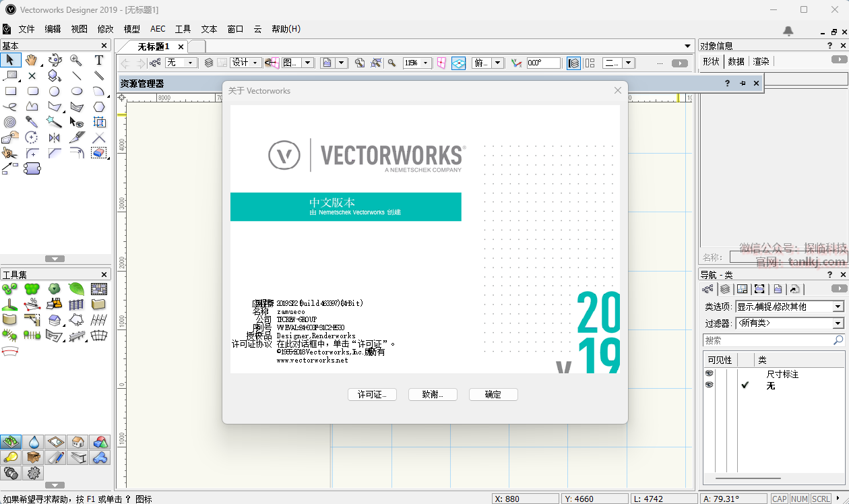
Task: Click the notification bell icon
Action: (788, 30)
